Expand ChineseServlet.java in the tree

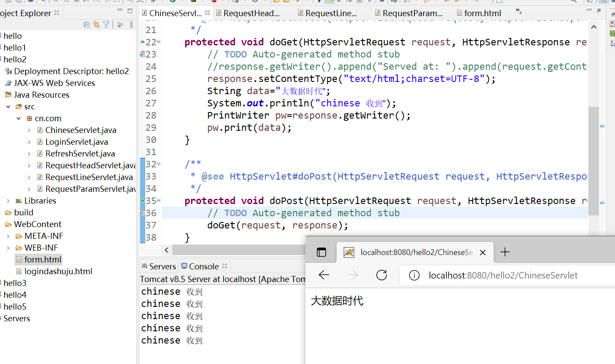pyautogui.click(x=29, y=130)
